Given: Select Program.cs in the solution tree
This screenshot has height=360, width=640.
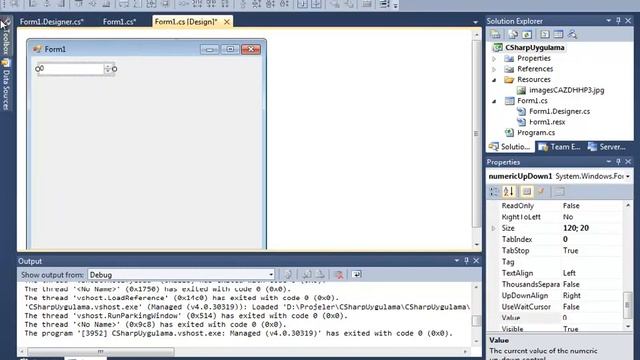Looking at the screenshot, I should point(536,133).
